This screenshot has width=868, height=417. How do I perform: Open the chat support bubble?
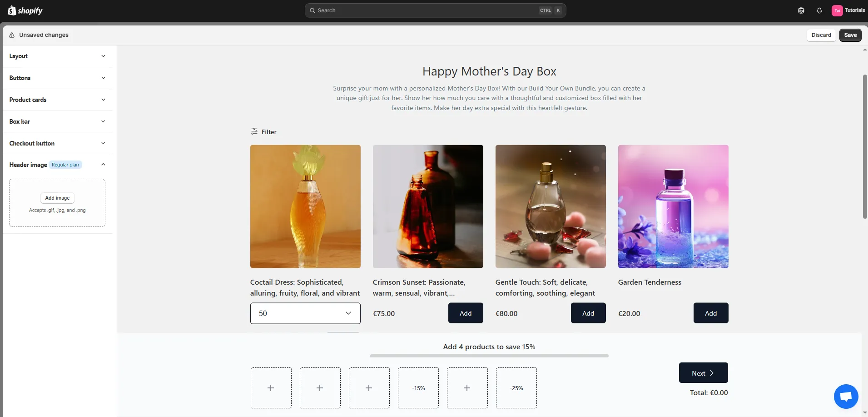[x=845, y=396]
